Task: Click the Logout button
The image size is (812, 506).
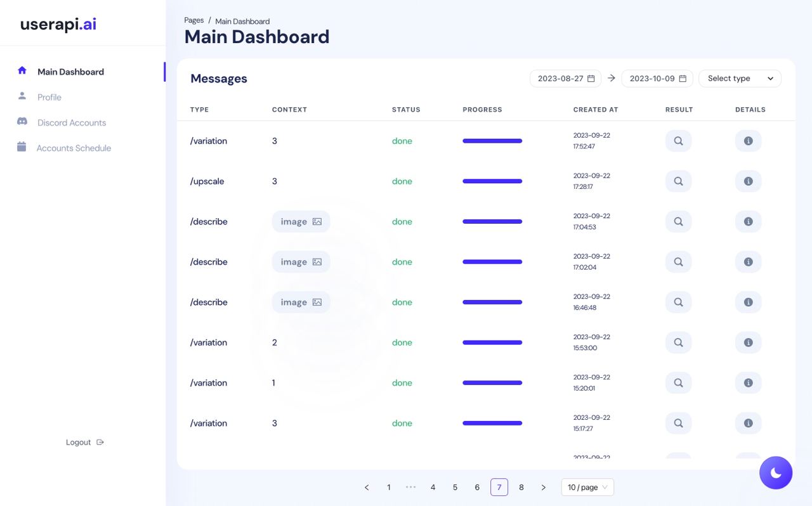Action: click(x=79, y=442)
